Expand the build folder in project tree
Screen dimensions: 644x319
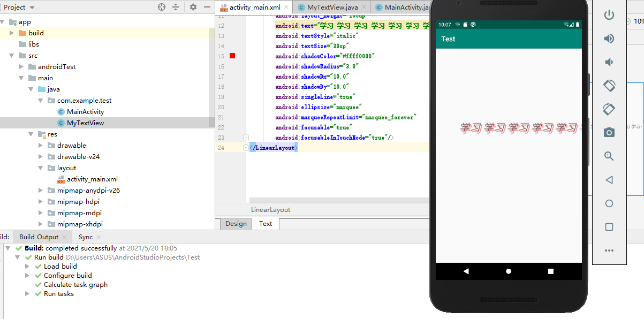(x=12, y=33)
